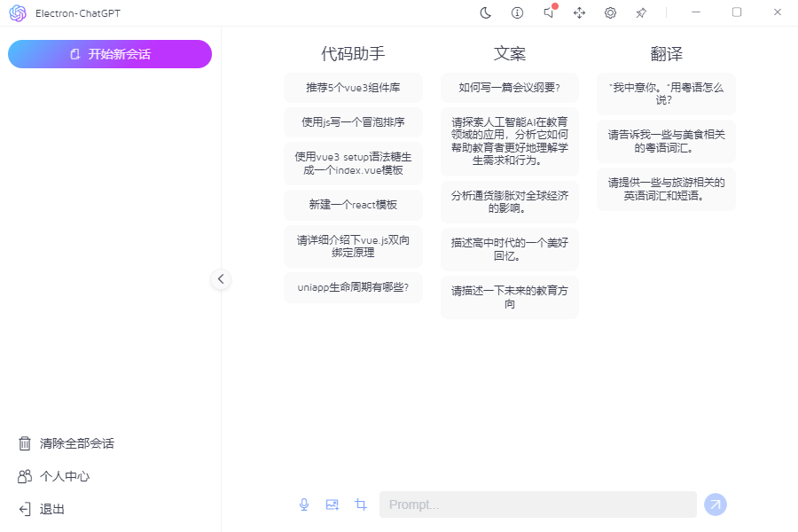This screenshot has width=798, height=532.
Task: Toggle dark mode with the moon icon
Action: click(x=486, y=12)
